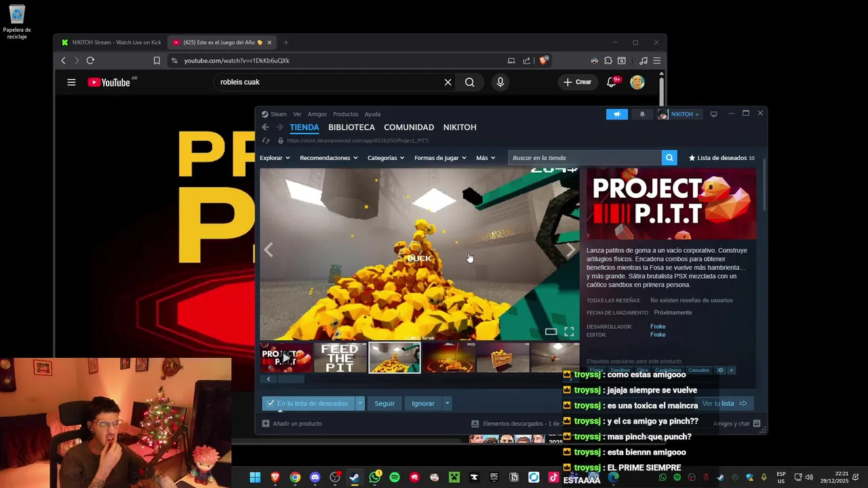
Task: Play the Project P.I.T.T trailer thumbnail
Action: (287, 358)
